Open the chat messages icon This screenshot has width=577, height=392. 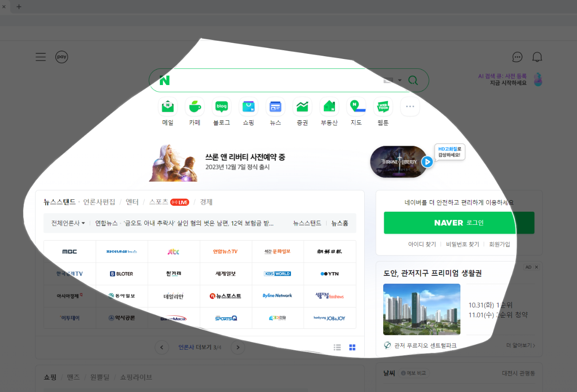click(x=517, y=57)
